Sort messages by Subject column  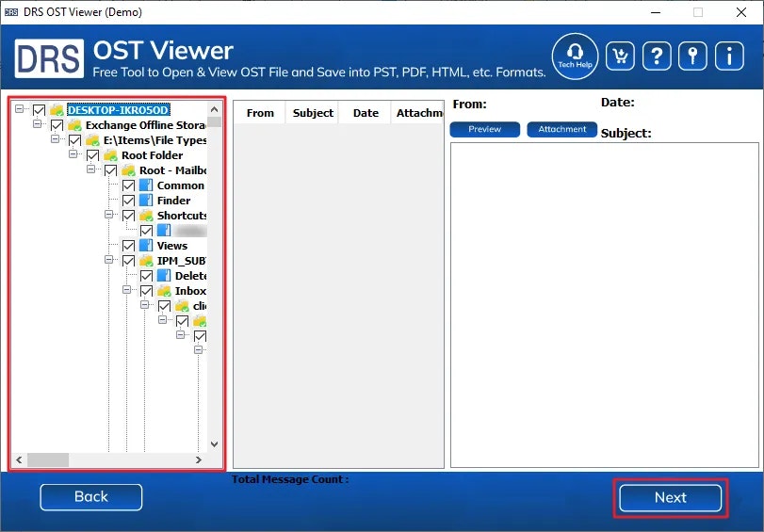coord(313,113)
